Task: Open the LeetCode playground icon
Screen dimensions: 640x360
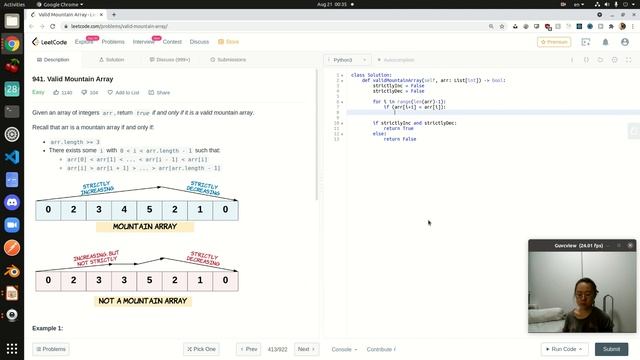Action: pyautogui.click(x=586, y=42)
